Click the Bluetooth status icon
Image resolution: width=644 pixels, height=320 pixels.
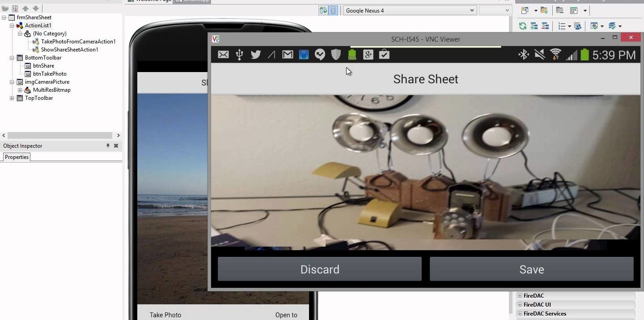pyautogui.click(x=523, y=55)
